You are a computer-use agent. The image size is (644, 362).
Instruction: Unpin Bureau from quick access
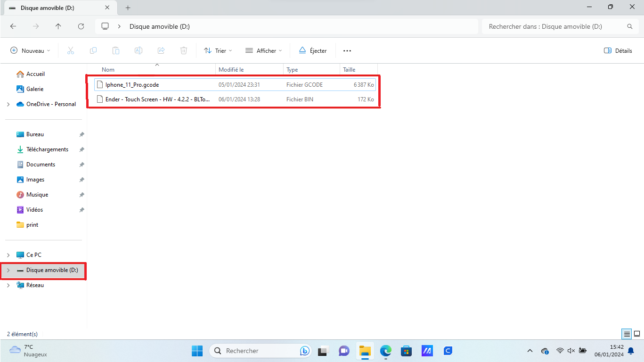pos(82,134)
